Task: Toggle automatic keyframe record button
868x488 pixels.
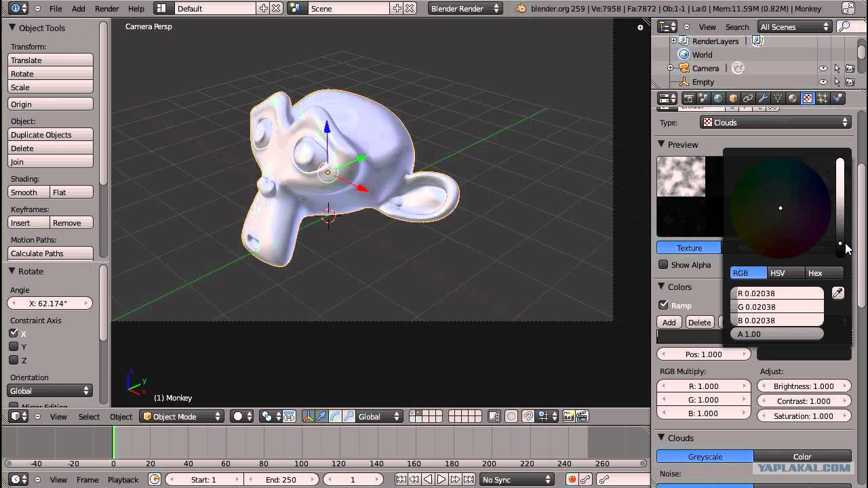Action: [x=572, y=479]
